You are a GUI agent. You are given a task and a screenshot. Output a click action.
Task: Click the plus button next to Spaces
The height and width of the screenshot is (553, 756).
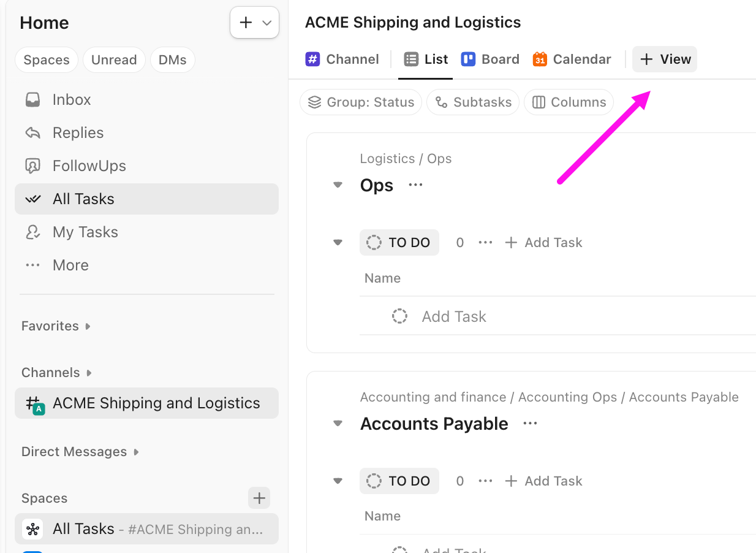(x=259, y=498)
